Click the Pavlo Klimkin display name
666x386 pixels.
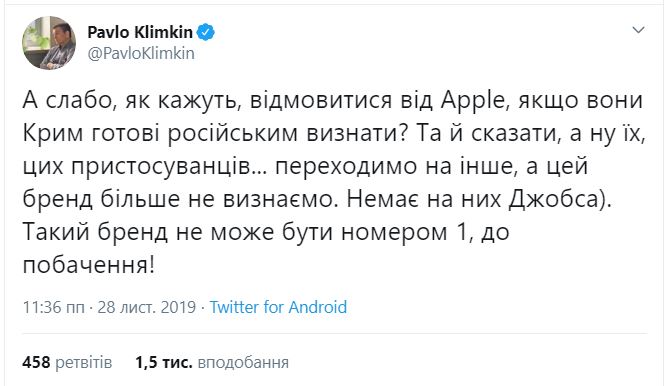click(140, 32)
